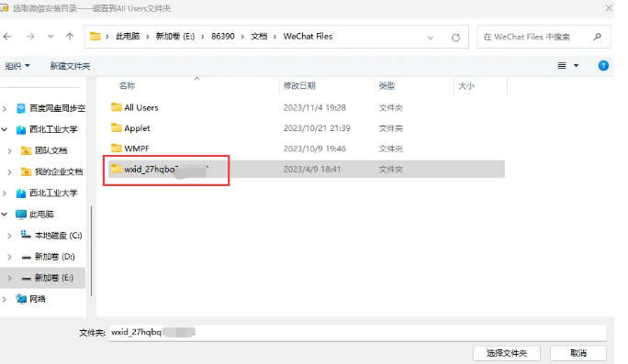Sort by the 类型 column header
The height and width of the screenshot is (364, 628).
(387, 85)
